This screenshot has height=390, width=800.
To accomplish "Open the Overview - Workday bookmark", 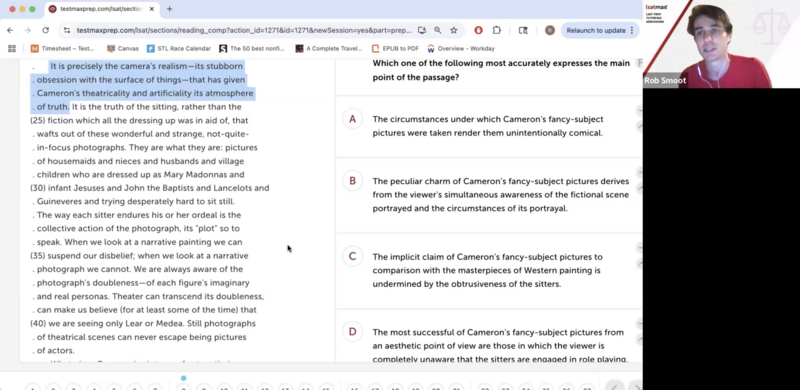I will [x=461, y=48].
